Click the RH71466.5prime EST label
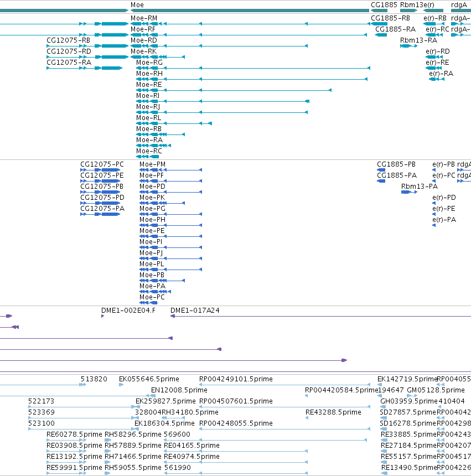Screen dimensions: 471x476 [x=133, y=457]
